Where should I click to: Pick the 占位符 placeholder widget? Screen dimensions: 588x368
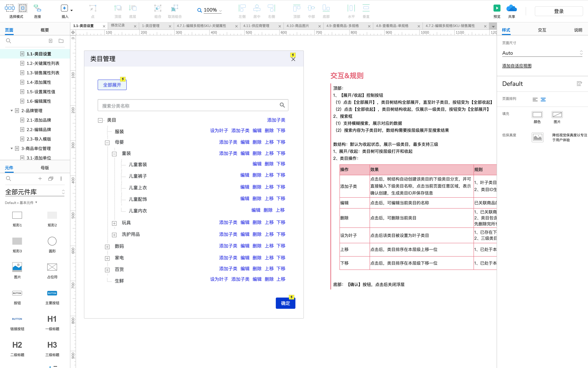pos(52,267)
